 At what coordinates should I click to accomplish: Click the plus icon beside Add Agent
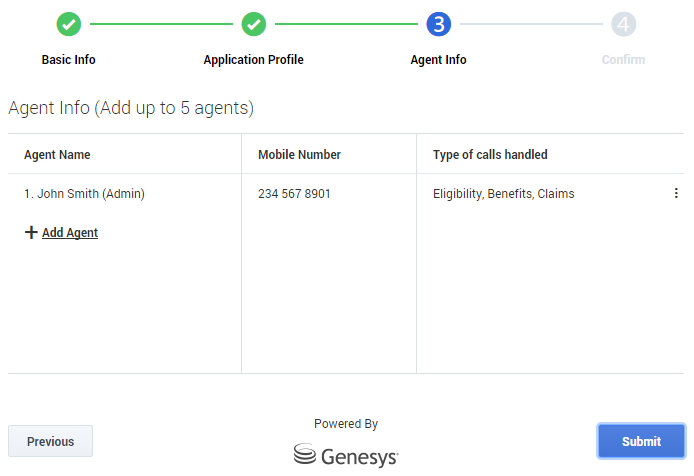tap(31, 233)
